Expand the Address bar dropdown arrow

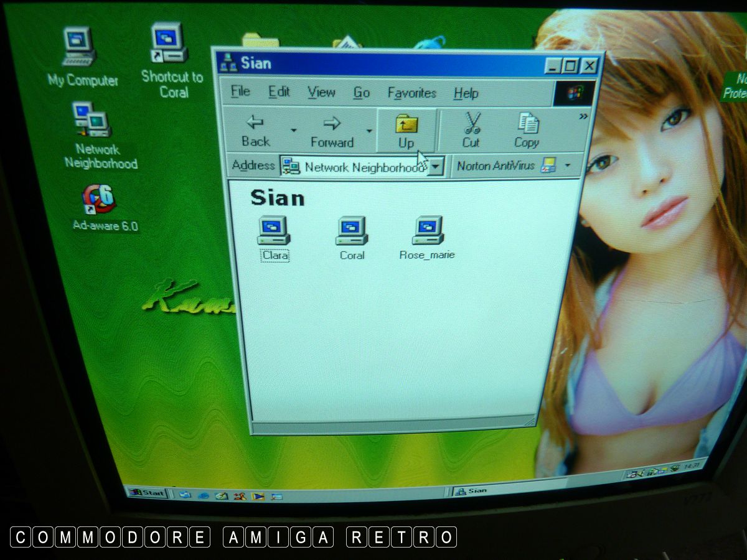(436, 167)
